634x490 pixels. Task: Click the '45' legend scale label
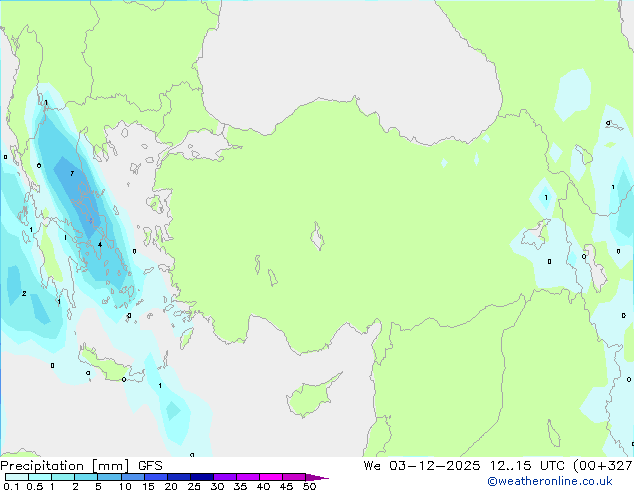point(286,486)
